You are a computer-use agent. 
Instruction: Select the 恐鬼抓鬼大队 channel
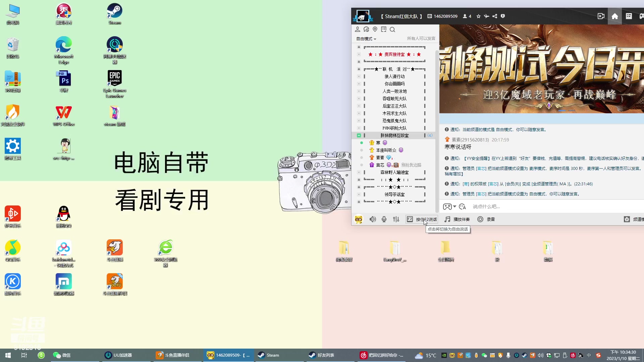[394, 121]
